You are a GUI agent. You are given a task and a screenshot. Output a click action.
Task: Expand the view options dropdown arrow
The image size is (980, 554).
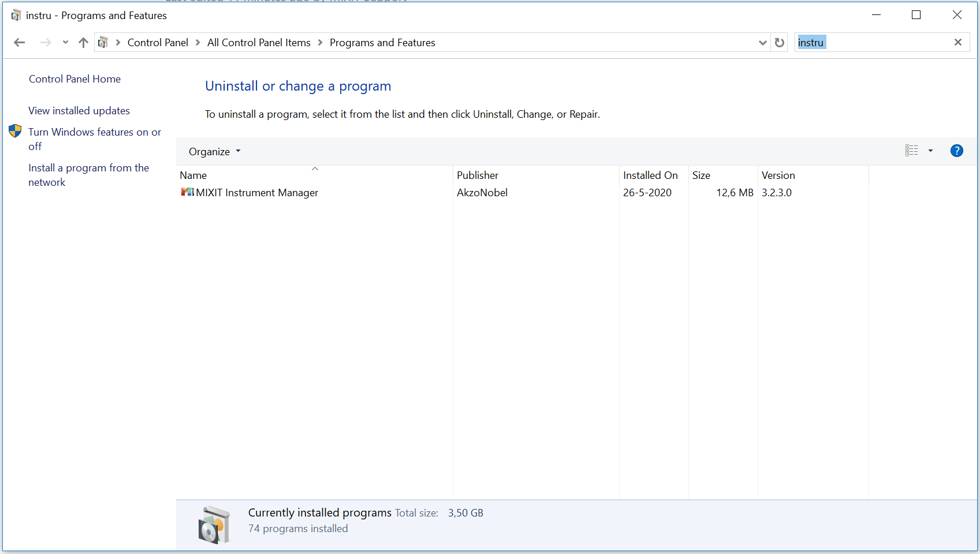(x=930, y=151)
